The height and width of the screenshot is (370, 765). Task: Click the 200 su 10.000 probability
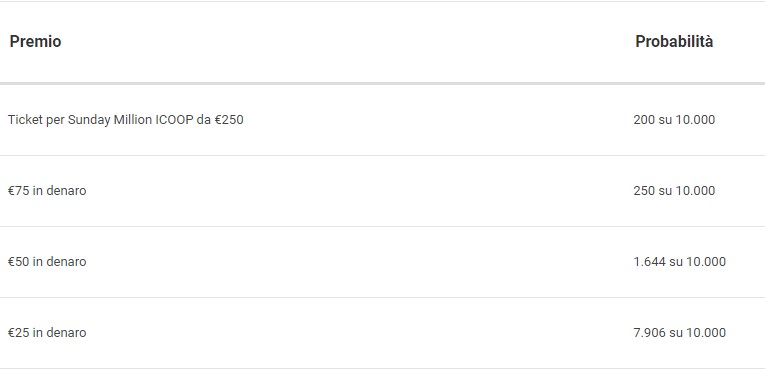pyautogui.click(x=674, y=120)
